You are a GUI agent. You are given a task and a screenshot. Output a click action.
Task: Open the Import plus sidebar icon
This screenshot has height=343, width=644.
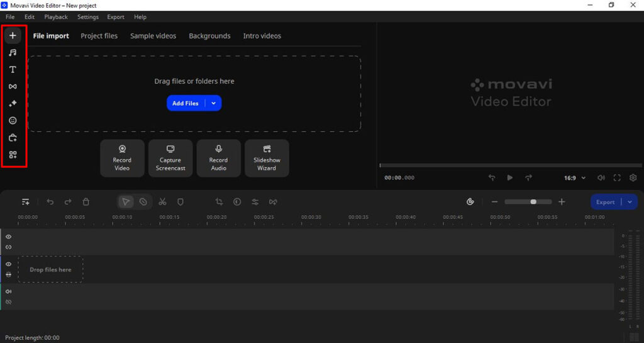click(x=13, y=35)
